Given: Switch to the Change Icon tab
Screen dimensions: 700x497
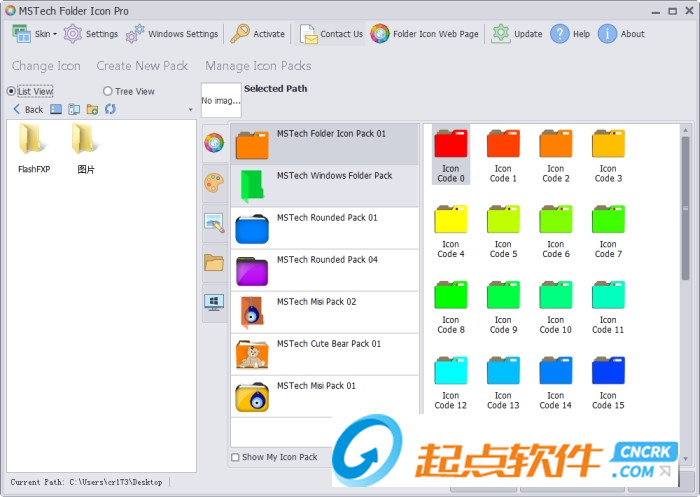Looking at the screenshot, I should click(46, 66).
